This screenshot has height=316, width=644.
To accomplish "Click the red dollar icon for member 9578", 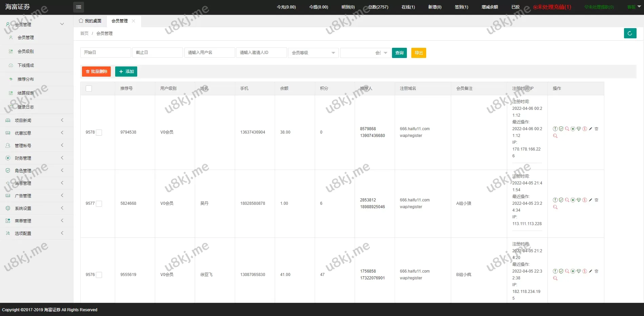I will click(x=584, y=129).
